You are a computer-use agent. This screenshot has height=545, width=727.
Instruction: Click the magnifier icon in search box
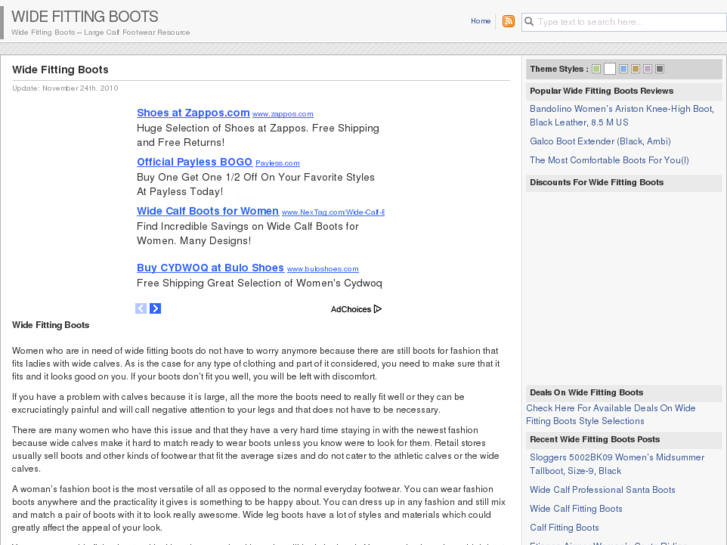[529, 21]
